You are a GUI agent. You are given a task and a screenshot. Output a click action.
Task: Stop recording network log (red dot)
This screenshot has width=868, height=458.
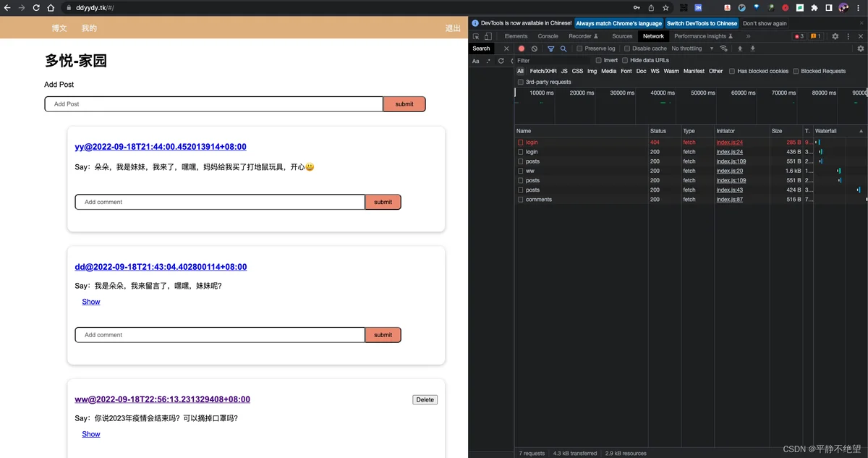point(522,48)
